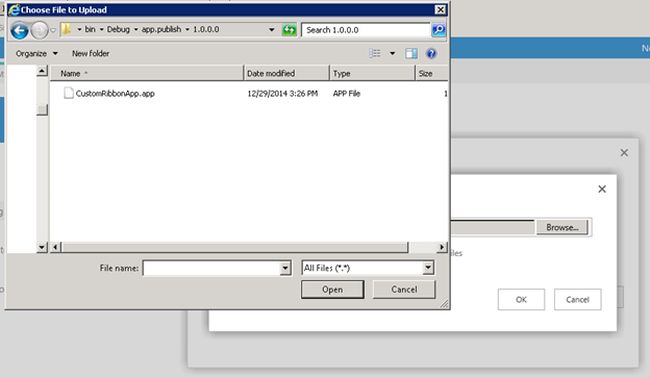
Task: Go back with the blue Back arrow
Action: click(19, 31)
